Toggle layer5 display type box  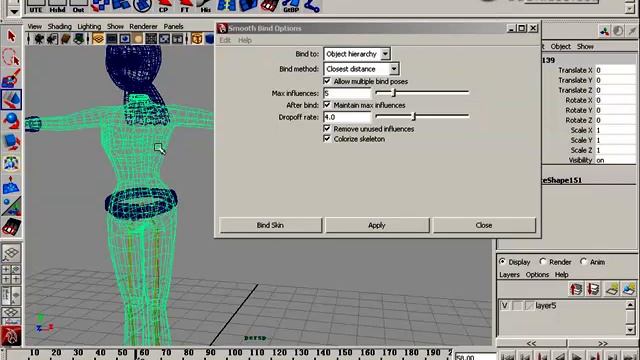[517, 306]
